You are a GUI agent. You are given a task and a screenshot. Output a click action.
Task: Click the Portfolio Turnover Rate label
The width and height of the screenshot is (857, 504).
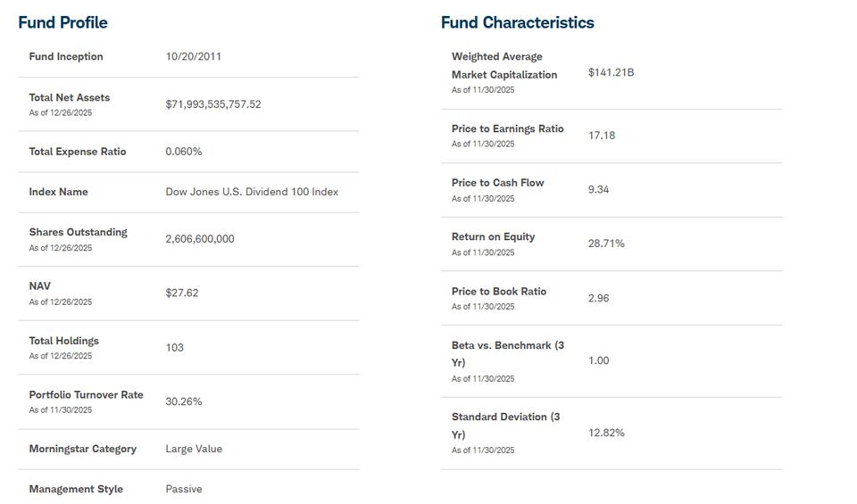pos(86,395)
